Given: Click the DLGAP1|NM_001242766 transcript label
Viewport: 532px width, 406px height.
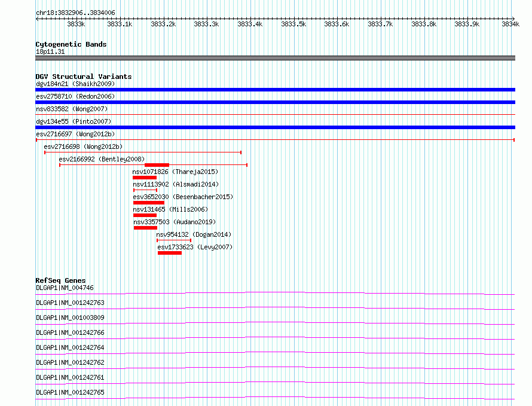Looking at the screenshot, I should pos(70,332).
